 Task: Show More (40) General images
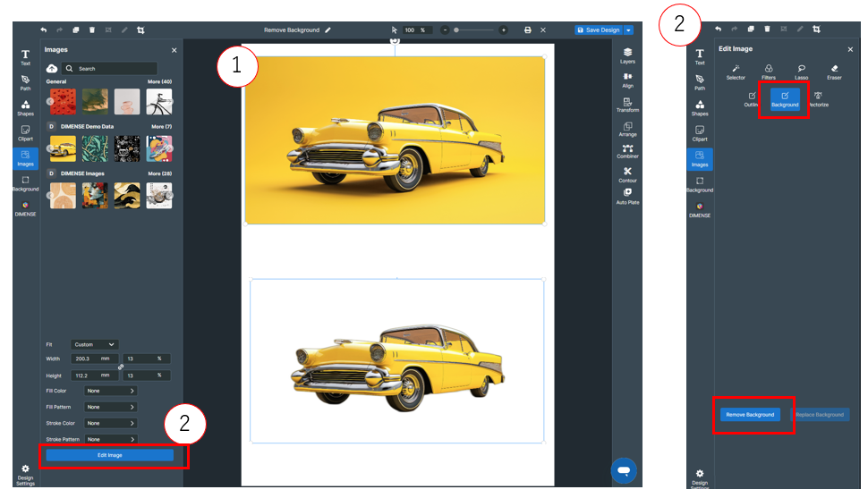(160, 81)
